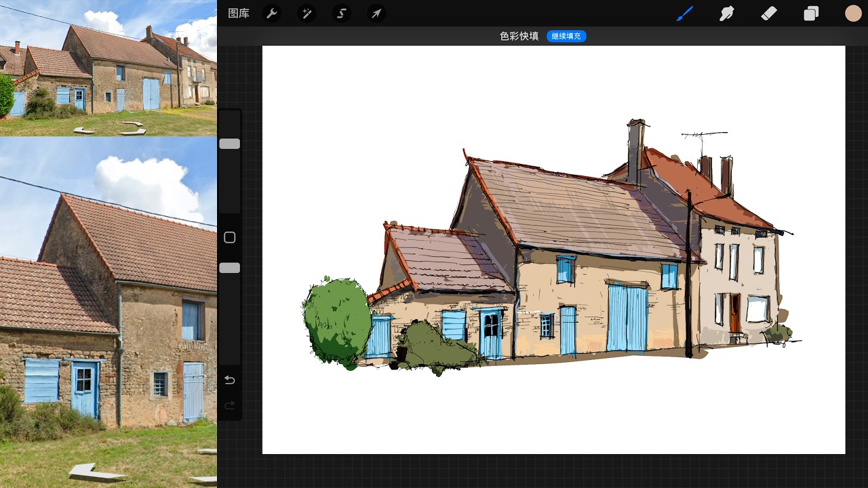Open the Layers panel
This screenshot has width=868, height=488.
coord(811,14)
